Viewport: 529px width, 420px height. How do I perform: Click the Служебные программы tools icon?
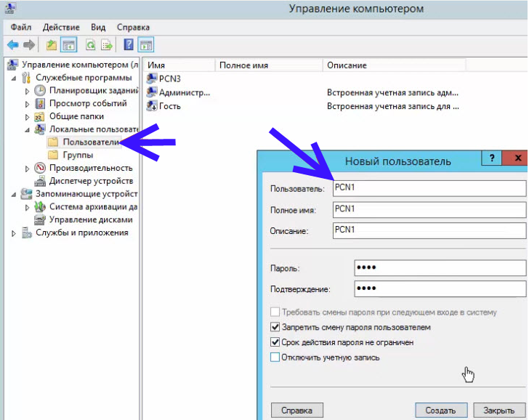[x=26, y=78]
